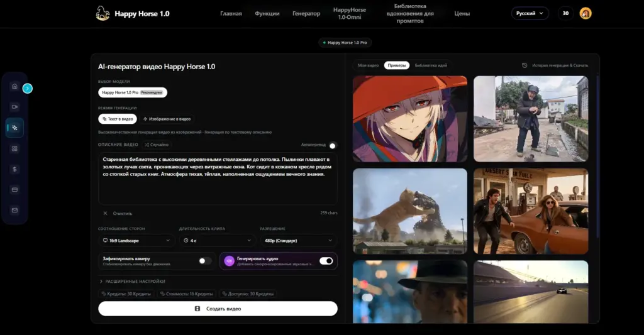Open Цены in top navigation
This screenshot has width=644, height=335.
coord(462,14)
